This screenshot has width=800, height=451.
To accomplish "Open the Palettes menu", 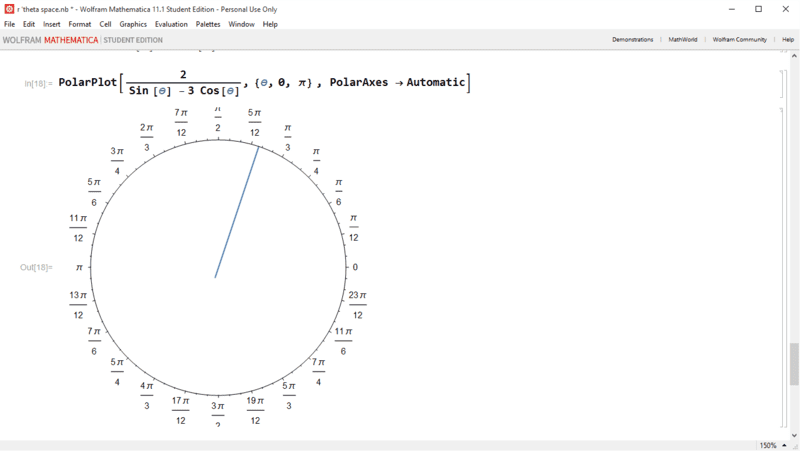I will tap(208, 24).
